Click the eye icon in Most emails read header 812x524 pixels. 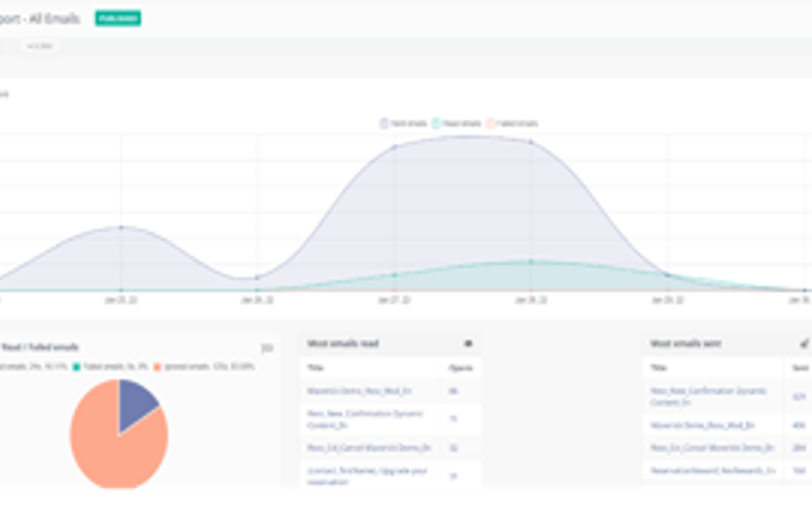tap(468, 344)
